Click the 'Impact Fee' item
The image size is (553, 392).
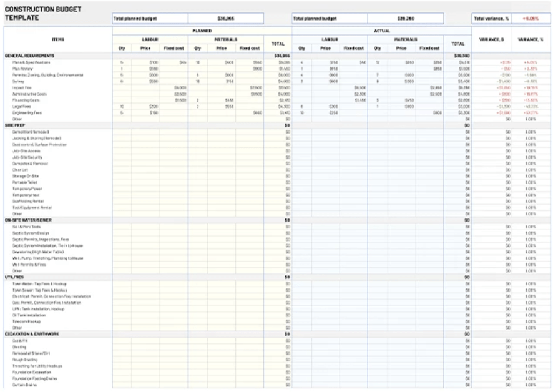click(21, 88)
